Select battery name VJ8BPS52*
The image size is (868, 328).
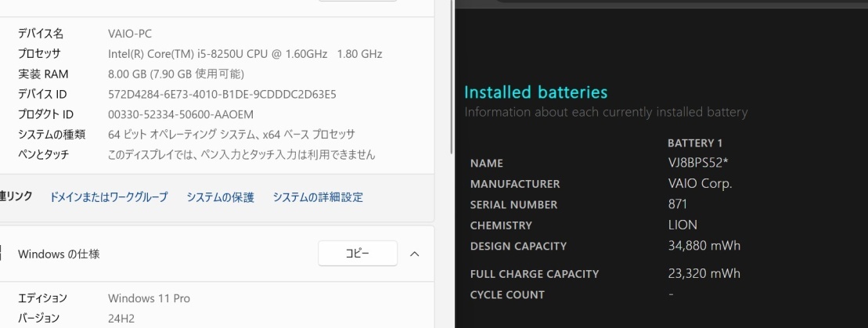[x=697, y=164]
